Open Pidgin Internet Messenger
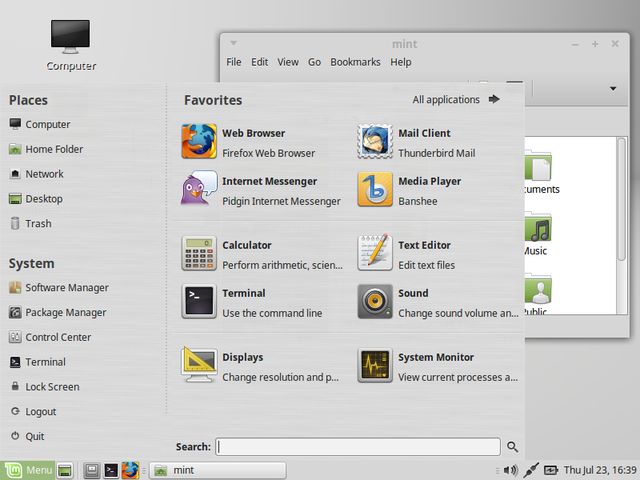This screenshot has width=640, height=480. [x=261, y=190]
